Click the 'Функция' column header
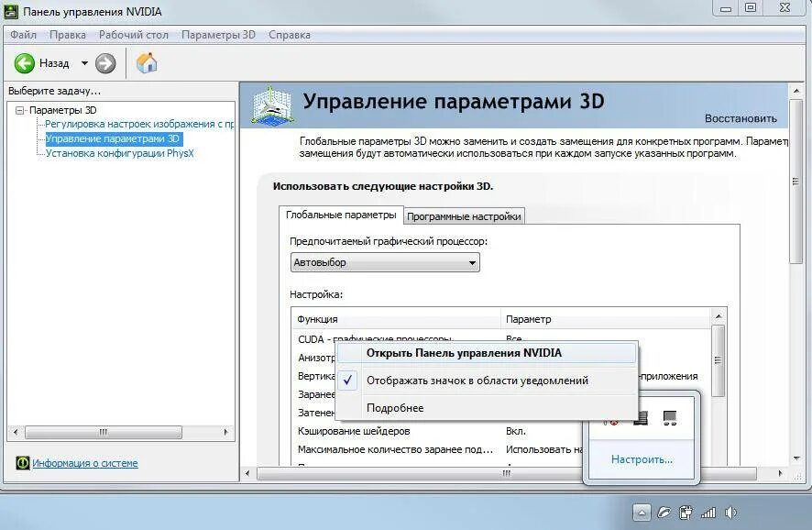 396,319
